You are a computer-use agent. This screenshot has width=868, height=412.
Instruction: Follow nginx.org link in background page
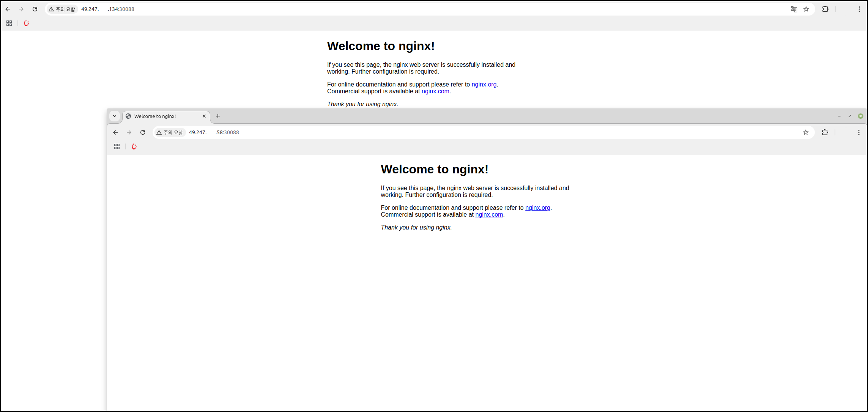[484, 84]
